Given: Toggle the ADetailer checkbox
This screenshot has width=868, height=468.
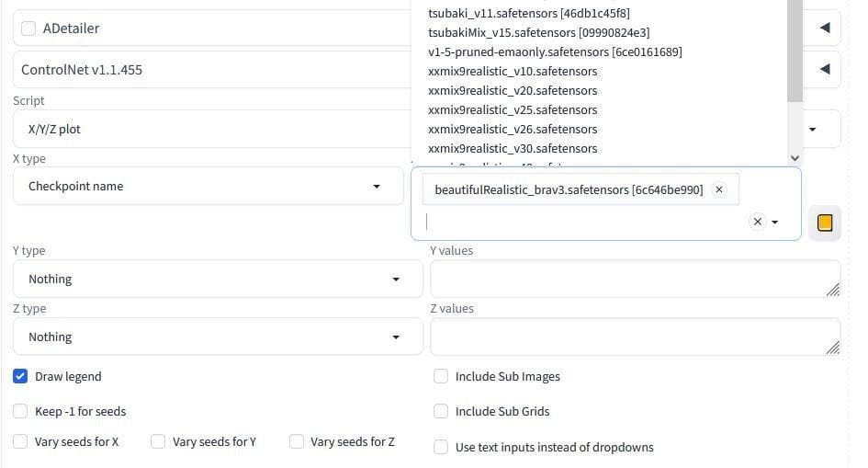Looking at the screenshot, I should [x=28, y=29].
